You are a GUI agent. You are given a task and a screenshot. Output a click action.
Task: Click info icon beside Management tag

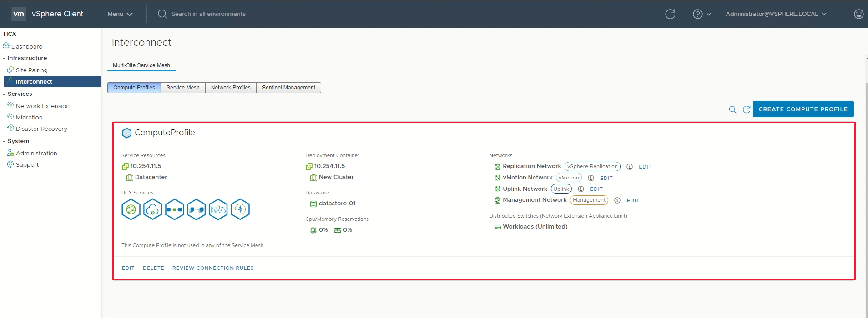click(x=617, y=200)
